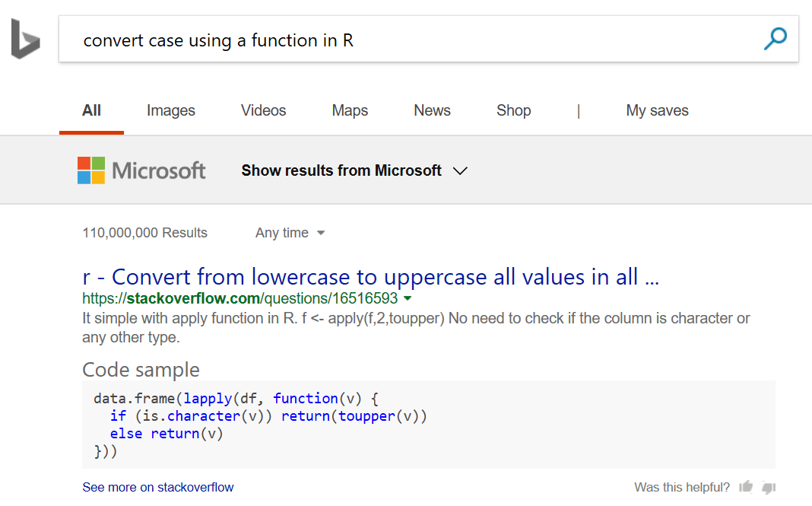Click the code line starting data.frame(lapply
The image size is (812, 506).
coord(236,399)
